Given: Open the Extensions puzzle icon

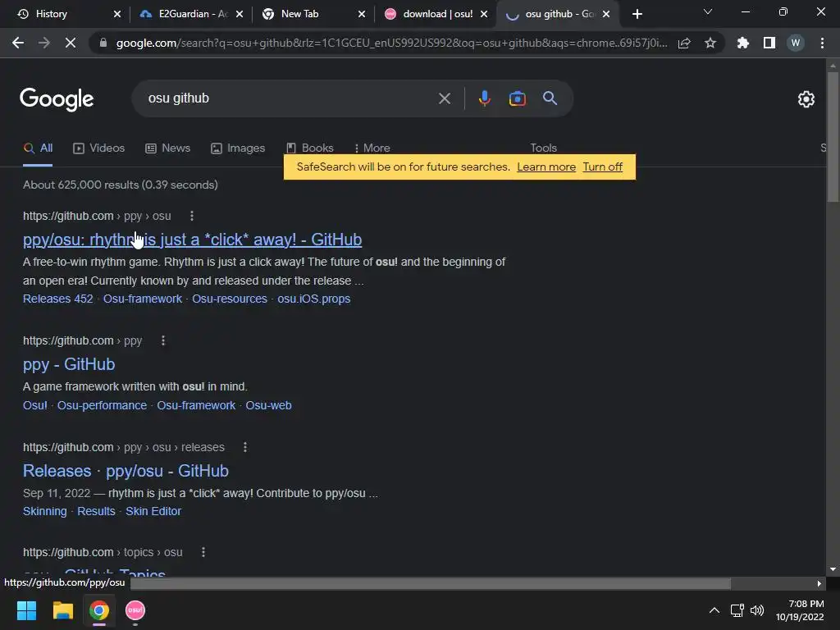Looking at the screenshot, I should 742,43.
